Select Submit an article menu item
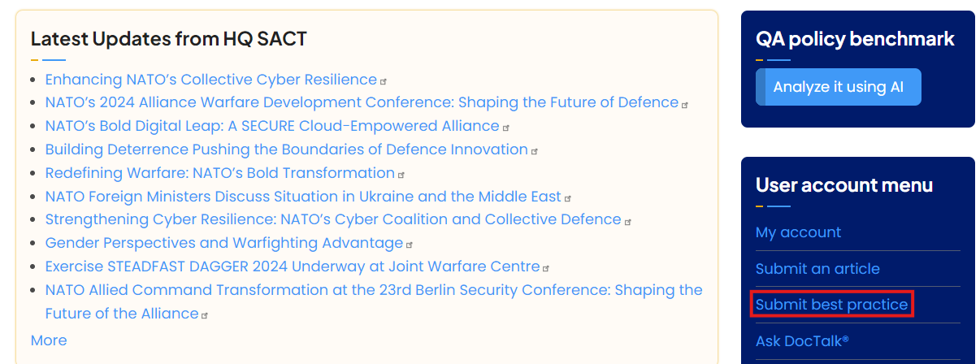This screenshot has width=980, height=364. tap(817, 268)
